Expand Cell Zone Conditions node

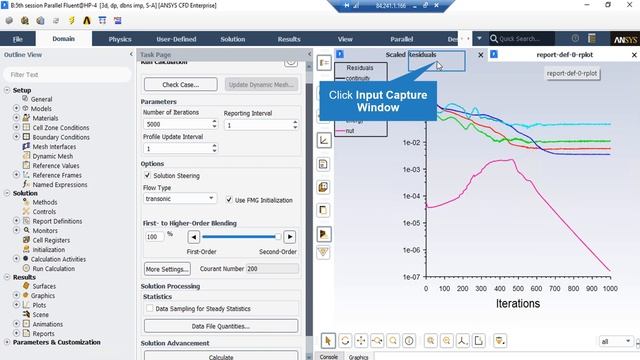(x=16, y=127)
